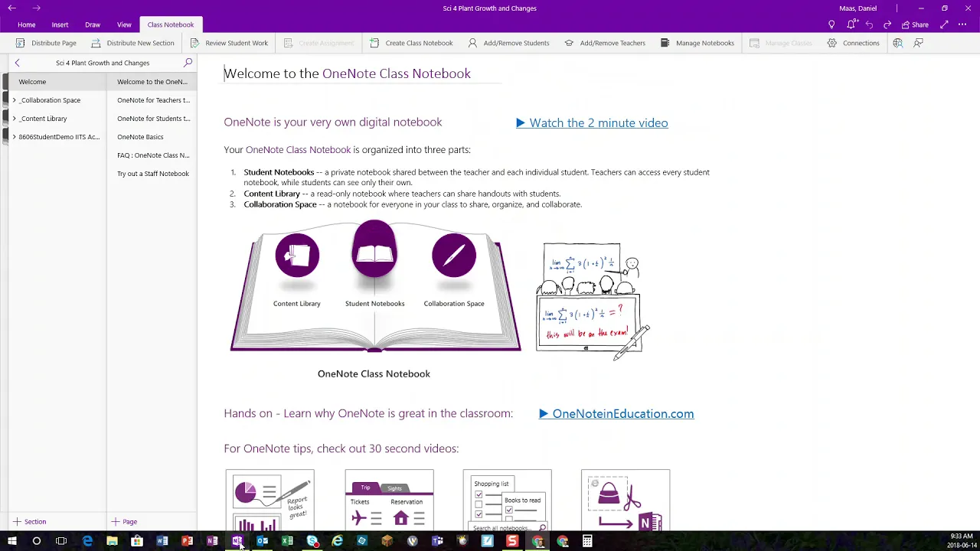Click the Back arrow in title bar

(x=12, y=8)
